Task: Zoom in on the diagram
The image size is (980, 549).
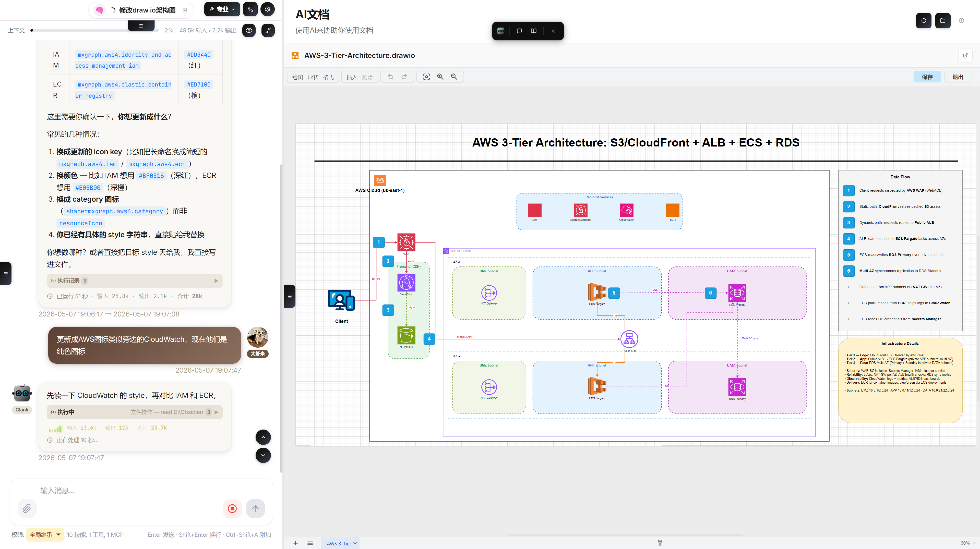Action: pos(440,77)
